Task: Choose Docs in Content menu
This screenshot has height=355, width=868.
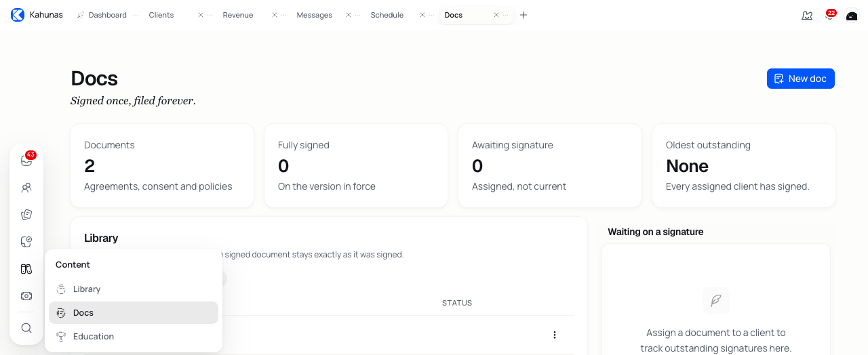Action: 134,313
